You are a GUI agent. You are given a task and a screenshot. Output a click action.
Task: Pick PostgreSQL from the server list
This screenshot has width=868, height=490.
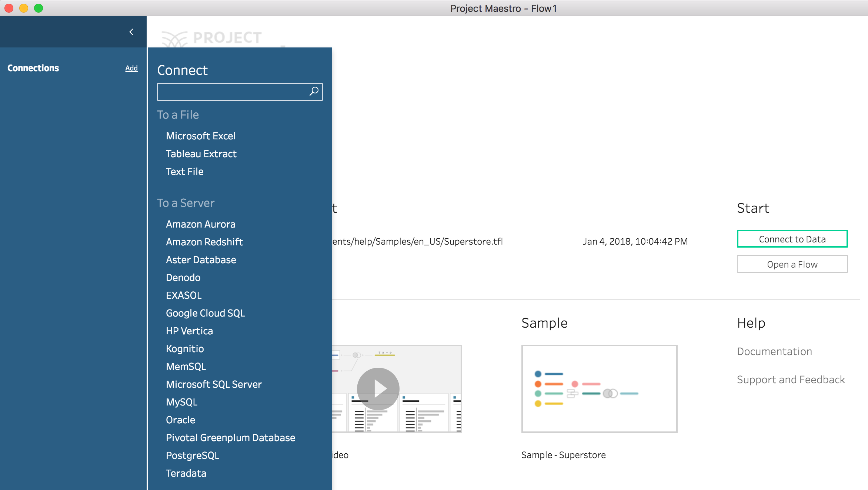click(x=192, y=456)
